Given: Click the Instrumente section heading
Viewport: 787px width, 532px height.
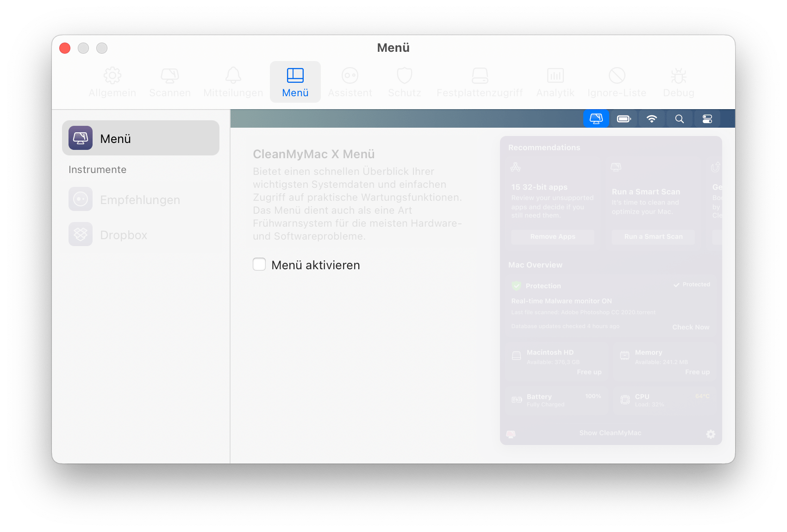Looking at the screenshot, I should [x=98, y=170].
